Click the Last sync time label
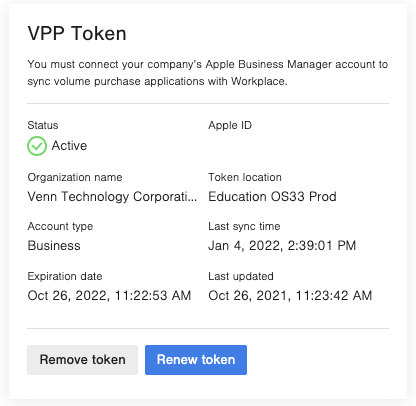 (244, 226)
